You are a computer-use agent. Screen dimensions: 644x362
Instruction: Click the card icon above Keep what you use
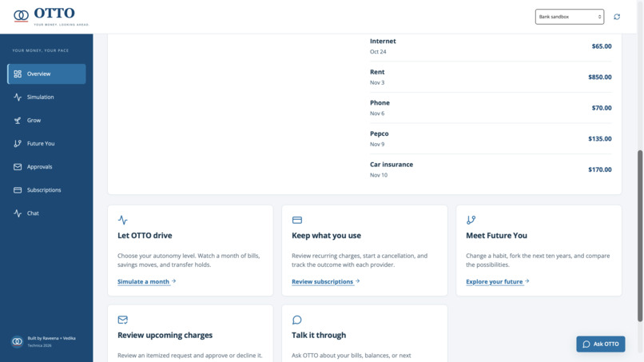297,221
